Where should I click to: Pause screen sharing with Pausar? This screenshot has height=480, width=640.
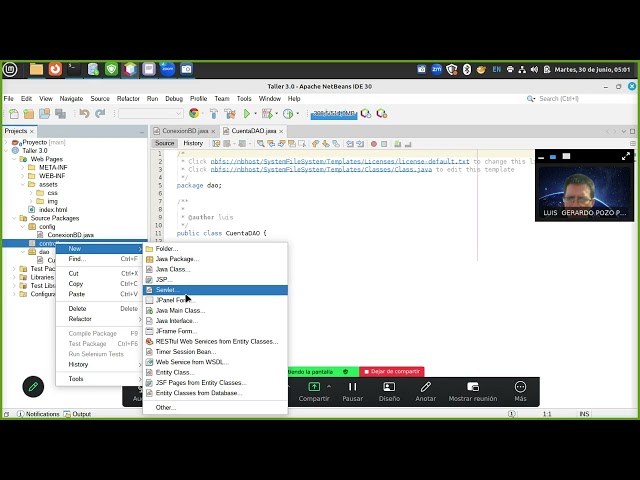click(x=353, y=392)
